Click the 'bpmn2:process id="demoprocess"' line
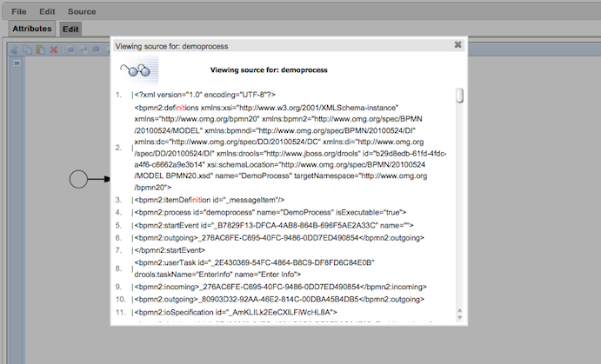601x364 pixels. click(x=270, y=213)
